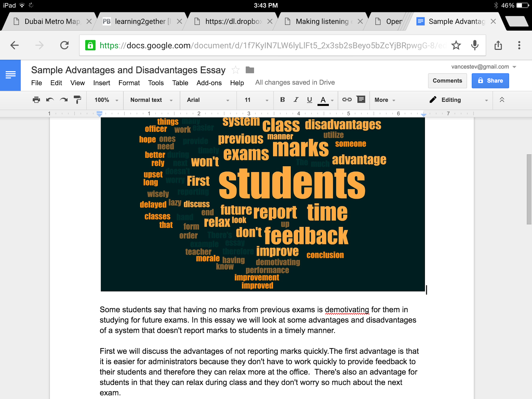Expand the vancestev@gmail.com account menu
The width and height of the screenshot is (532, 399).
[483, 67]
